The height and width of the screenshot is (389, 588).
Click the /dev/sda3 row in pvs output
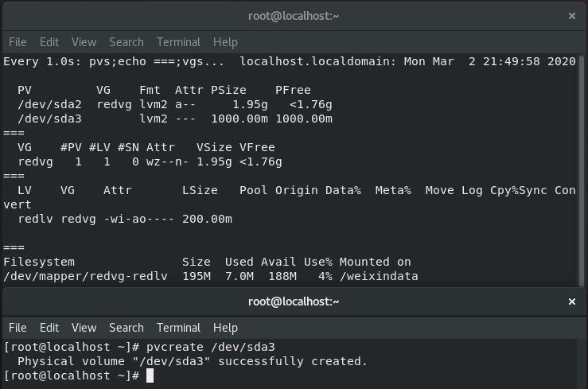(x=175, y=119)
